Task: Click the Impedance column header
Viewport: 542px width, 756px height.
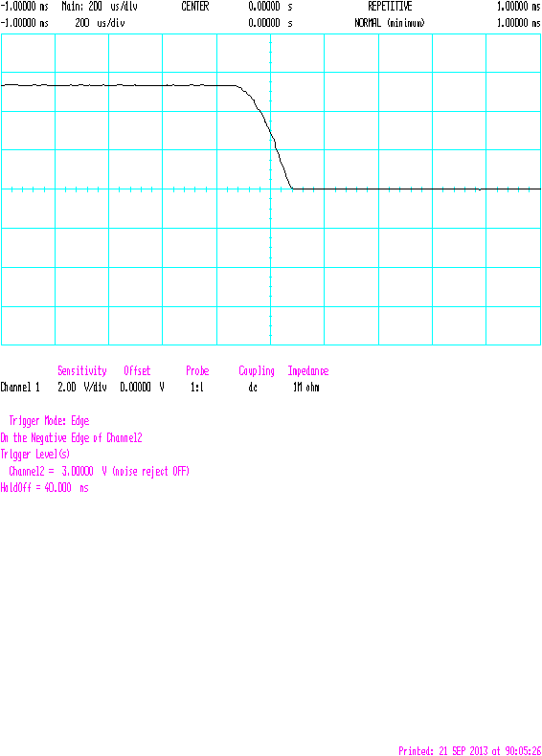Action: click(x=308, y=370)
